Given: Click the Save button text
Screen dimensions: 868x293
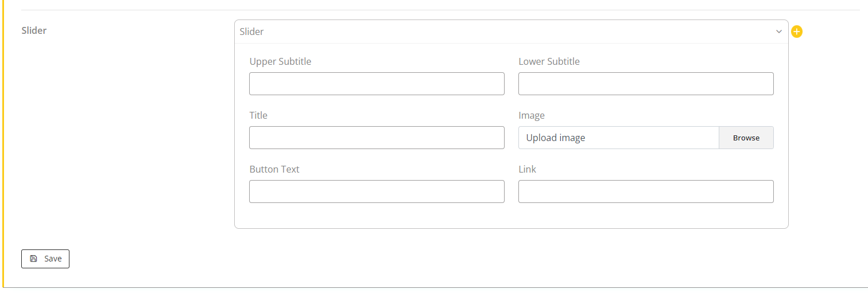Looking at the screenshot, I should click(x=53, y=259).
